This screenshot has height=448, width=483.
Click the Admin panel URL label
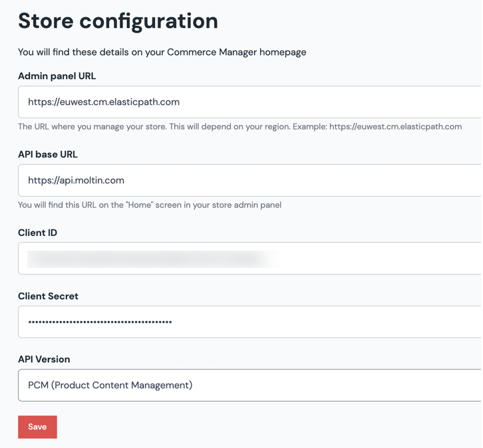pos(57,76)
